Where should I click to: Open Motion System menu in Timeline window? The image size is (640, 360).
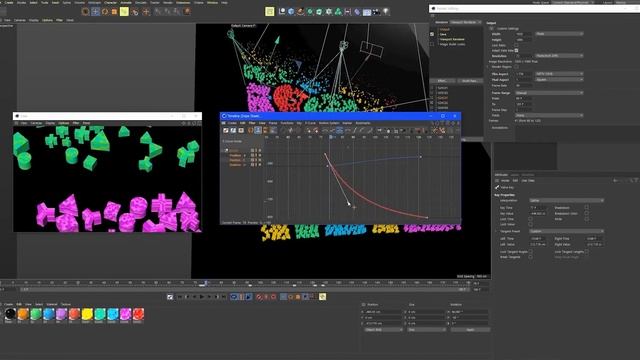[x=329, y=123]
